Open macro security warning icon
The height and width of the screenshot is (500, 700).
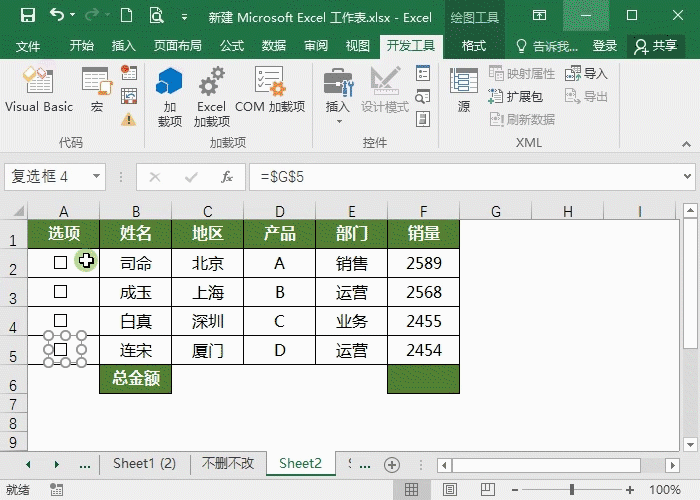coord(129,119)
